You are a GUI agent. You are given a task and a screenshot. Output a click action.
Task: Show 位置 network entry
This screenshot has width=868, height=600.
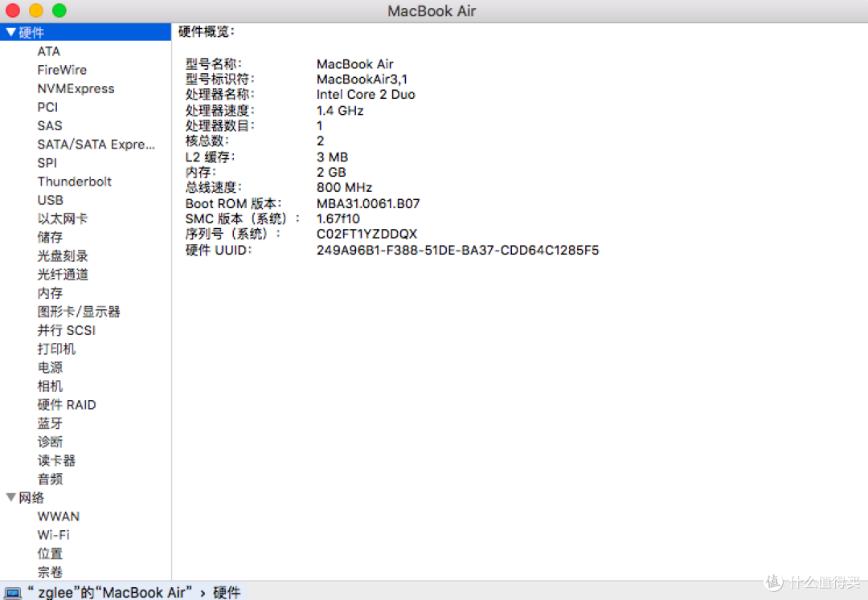click(x=50, y=553)
